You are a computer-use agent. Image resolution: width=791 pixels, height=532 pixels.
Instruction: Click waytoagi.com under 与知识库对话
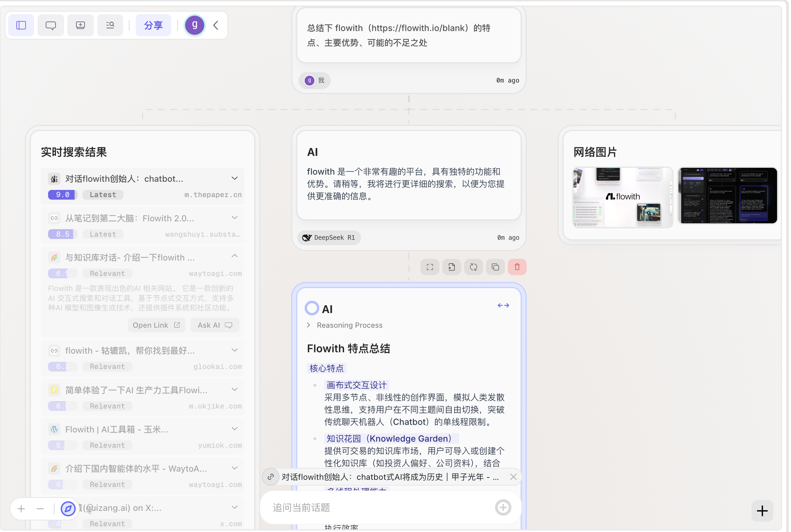tap(215, 274)
